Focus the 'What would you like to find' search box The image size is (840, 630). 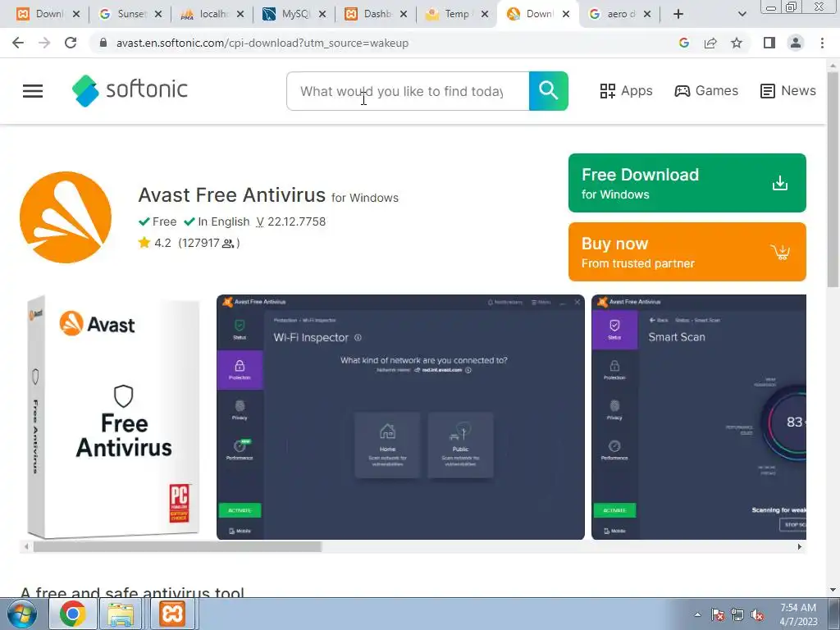coord(408,91)
